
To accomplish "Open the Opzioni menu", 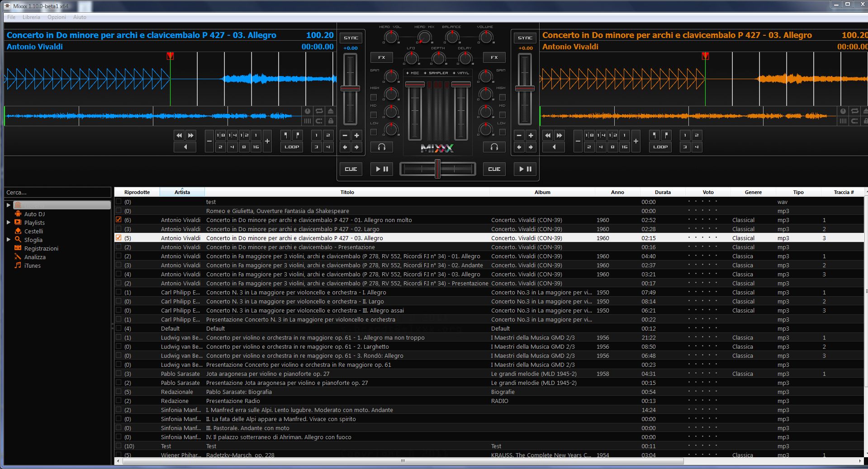I will [x=57, y=17].
